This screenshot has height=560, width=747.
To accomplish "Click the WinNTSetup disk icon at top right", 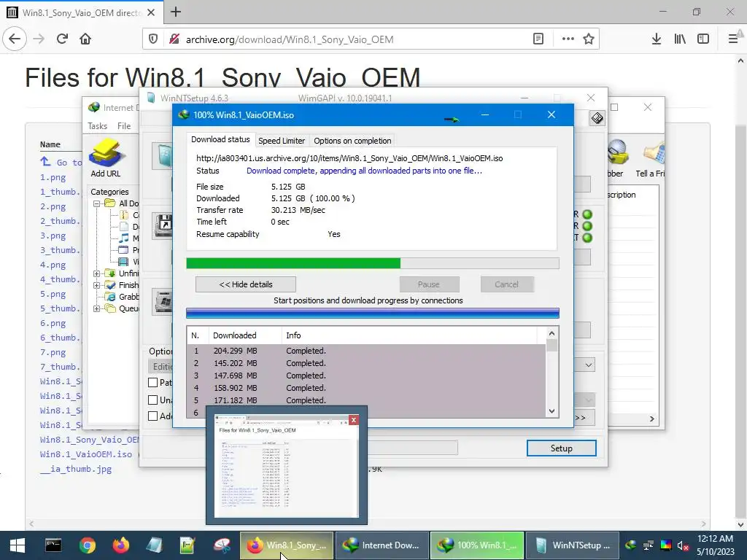I will (x=597, y=118).
